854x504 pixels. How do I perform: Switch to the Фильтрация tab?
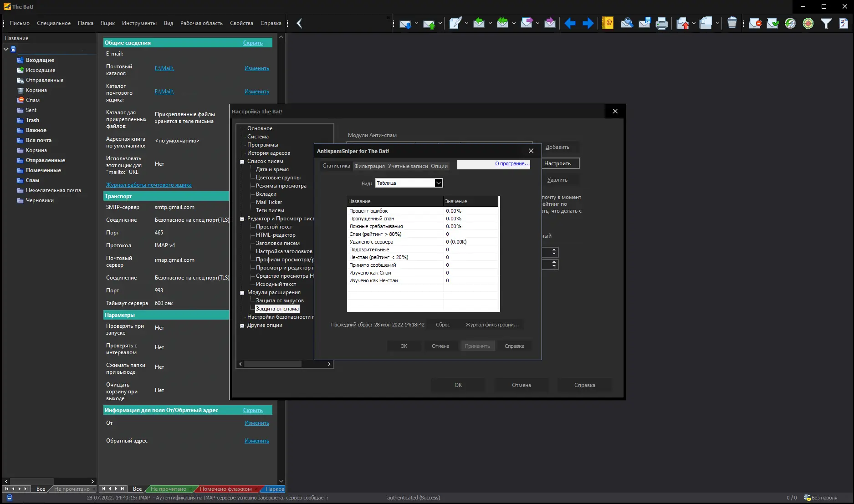369,166
